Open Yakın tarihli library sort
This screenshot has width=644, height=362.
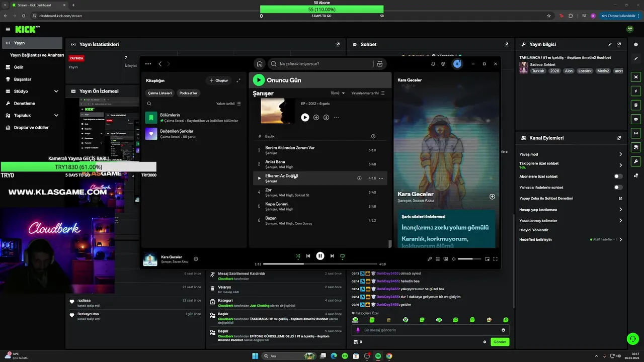(x=228, y=104)
